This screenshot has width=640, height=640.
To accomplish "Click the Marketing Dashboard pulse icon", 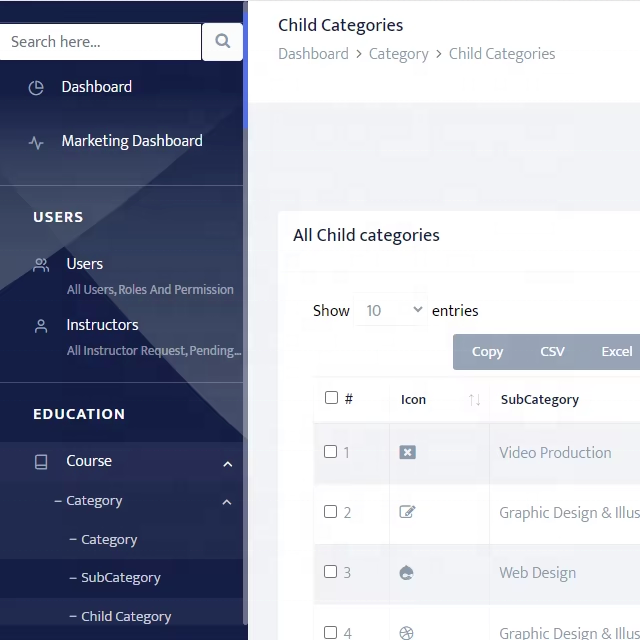I will click(x=36, y=142).
